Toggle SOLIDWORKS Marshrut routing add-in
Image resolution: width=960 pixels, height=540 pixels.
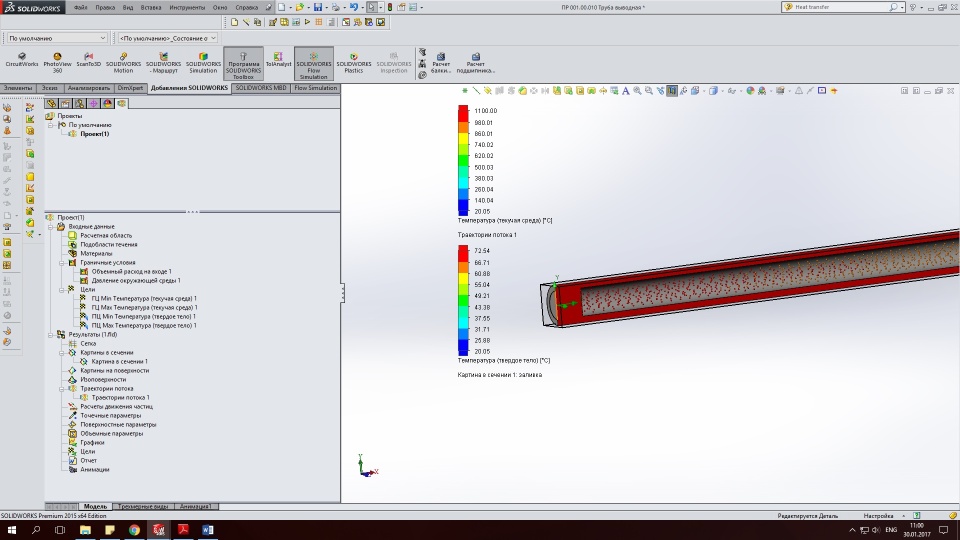163,63
